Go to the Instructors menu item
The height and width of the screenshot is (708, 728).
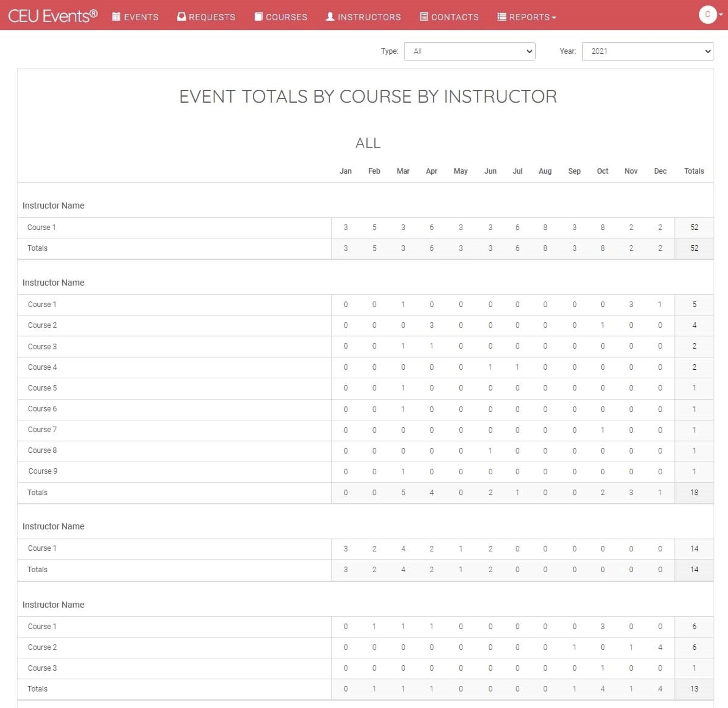point(369,17)
